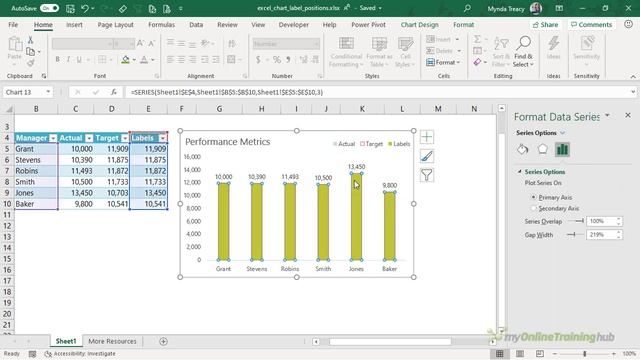The image size is (640, 360).
Task: Click the Ideas lightning bolt button
Action: [x=553, y=48]
